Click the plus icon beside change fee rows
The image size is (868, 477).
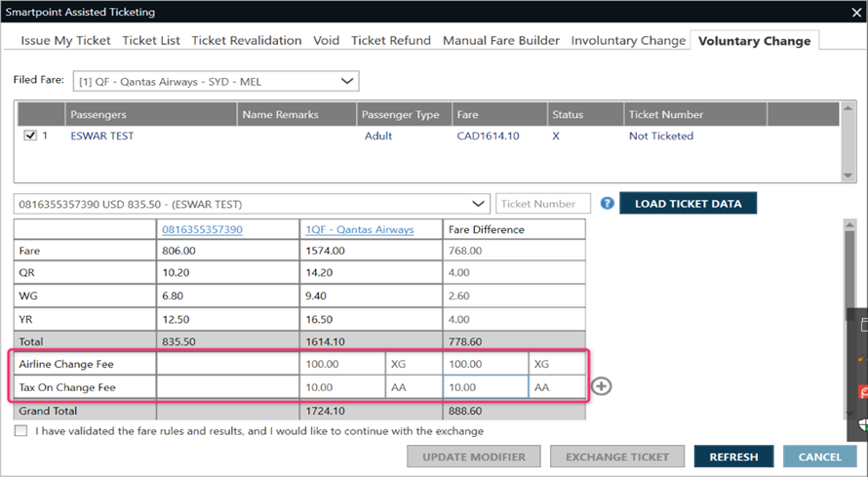pos(602,386)
